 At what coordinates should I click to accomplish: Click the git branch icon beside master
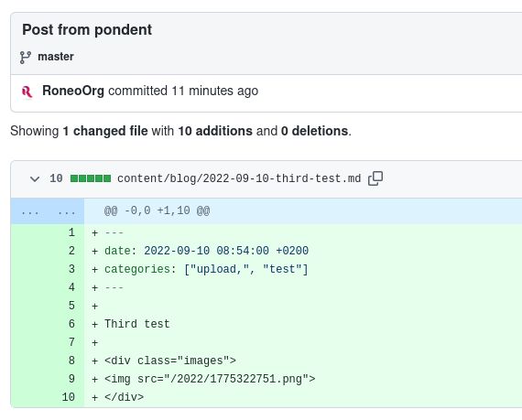[26, 58]
